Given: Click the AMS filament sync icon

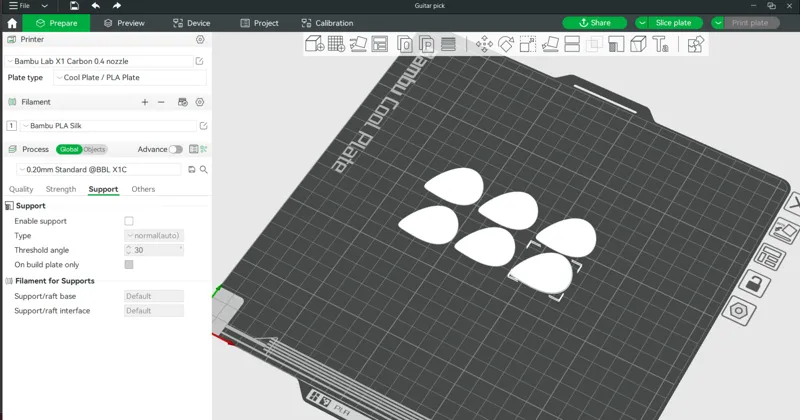Looking at the screenshot, I should (x=183, y=102).
